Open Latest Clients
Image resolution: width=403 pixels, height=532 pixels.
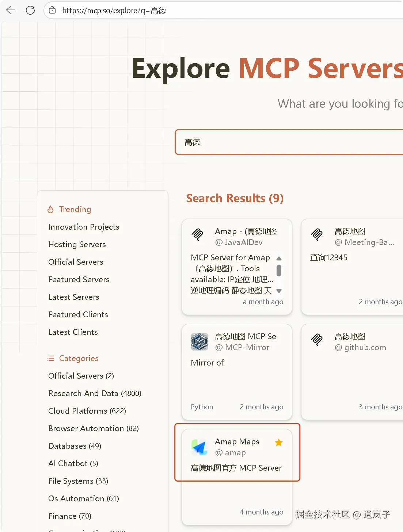coord(73,332)
